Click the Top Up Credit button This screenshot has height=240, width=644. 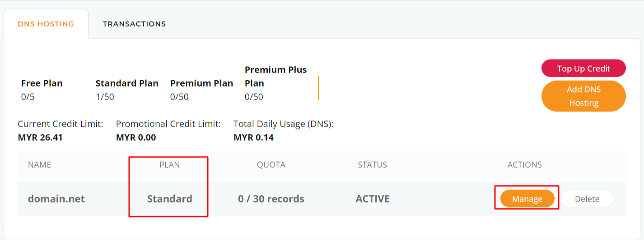[x=583, y=69]
